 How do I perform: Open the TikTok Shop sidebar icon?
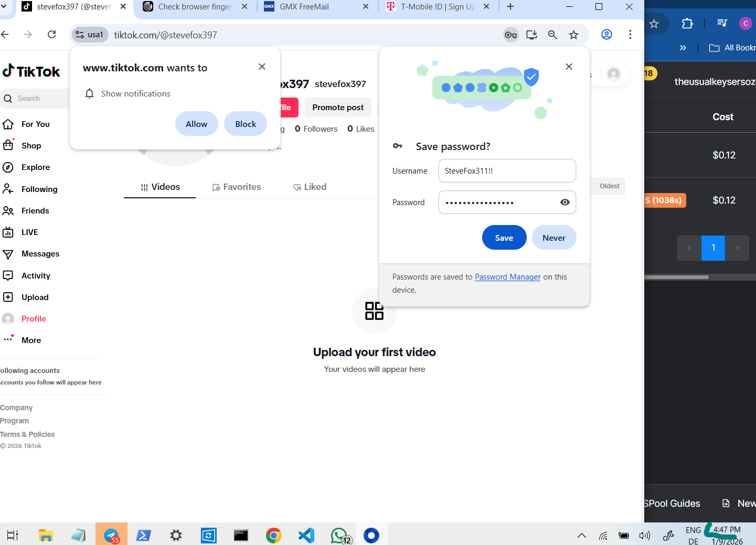click(8, 145)
